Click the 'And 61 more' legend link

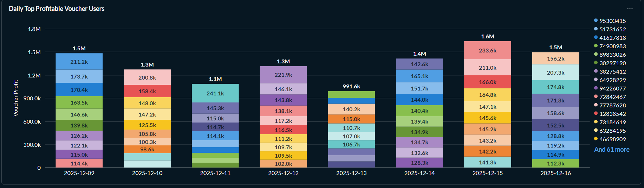(611, 150)
